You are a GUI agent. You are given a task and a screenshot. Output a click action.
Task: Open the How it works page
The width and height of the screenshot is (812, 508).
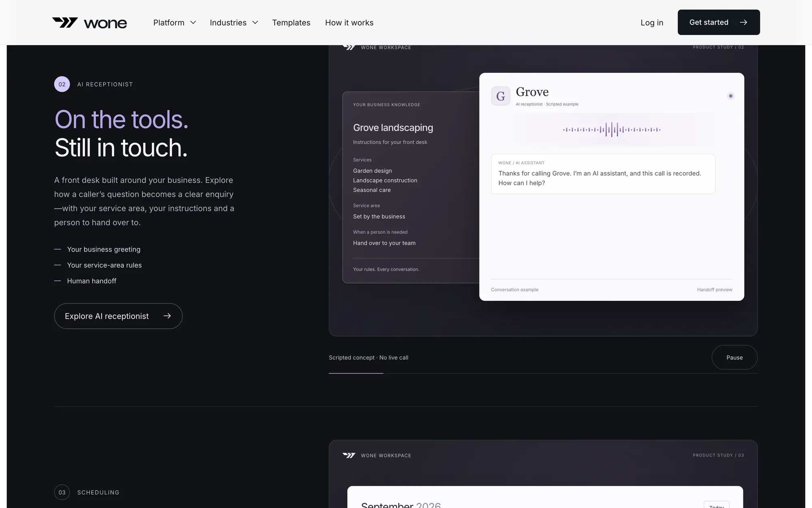pyautogui.click(x=349, y=23)
